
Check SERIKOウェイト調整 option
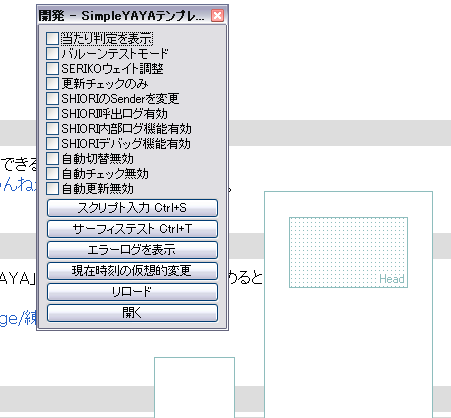(x=52, y=68)
